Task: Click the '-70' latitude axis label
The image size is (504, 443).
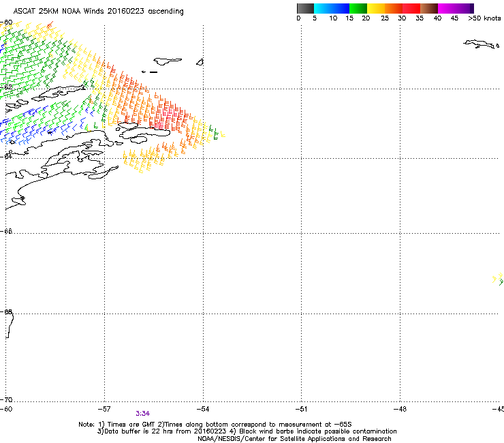Action: [6, 399]
